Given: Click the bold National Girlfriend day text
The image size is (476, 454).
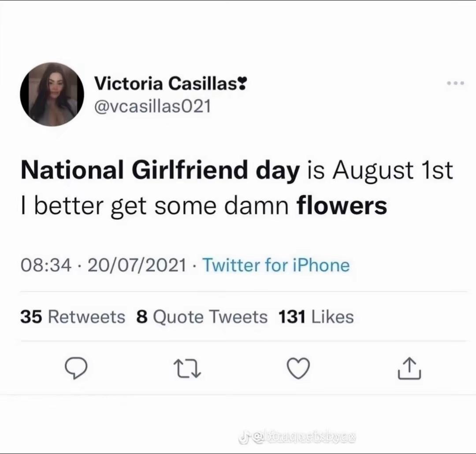Looking at the screenshot, I should (x=160, y=171).
